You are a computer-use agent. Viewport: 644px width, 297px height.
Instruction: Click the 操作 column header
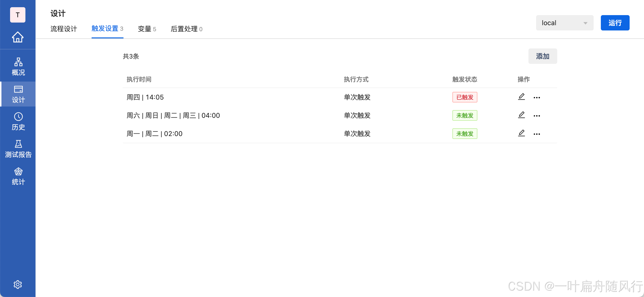tap(523, 79)
